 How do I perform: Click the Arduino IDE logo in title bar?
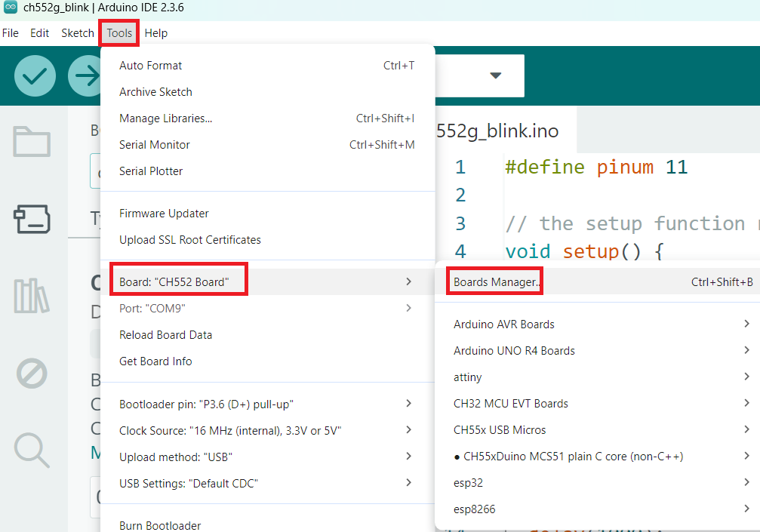[x=11, y=8]
